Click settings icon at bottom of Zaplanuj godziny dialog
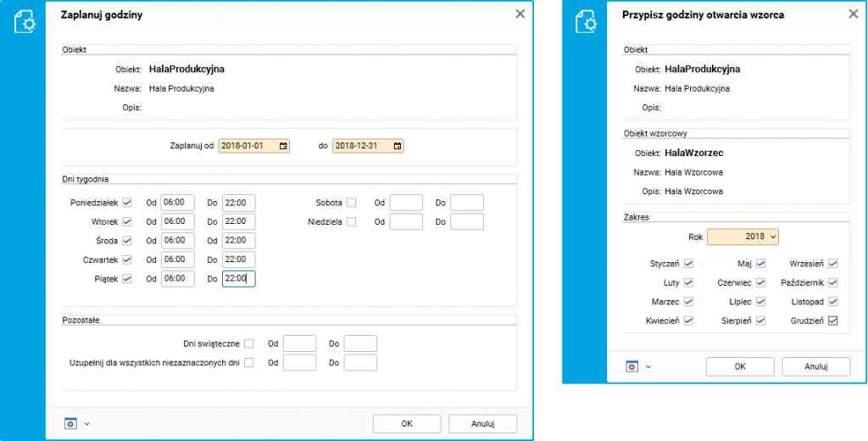The width and height of the screenshot is (868, 441). [x=70, y=424]
